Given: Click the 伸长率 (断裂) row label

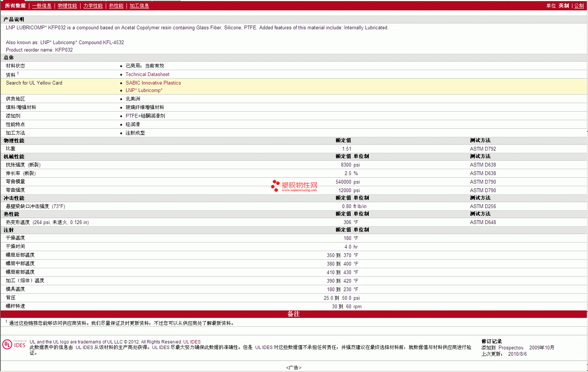Looking at the screenshot, I should click(x=21, y=174).
